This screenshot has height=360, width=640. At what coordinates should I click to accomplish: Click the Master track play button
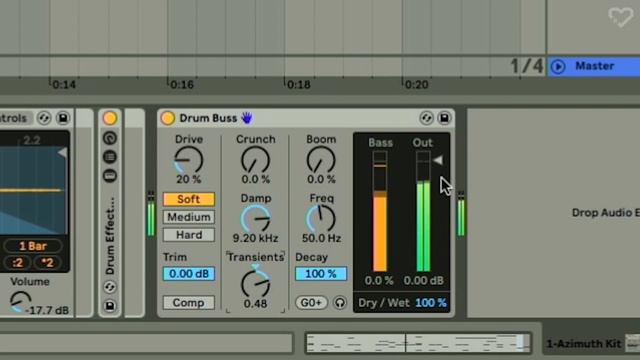coord(558,66)
